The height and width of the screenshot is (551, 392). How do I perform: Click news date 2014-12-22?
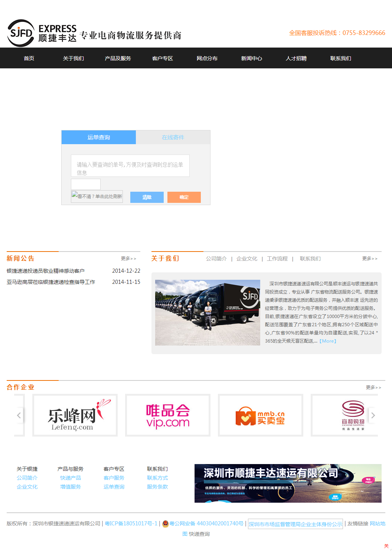pyautogui.click(x=126, y=271)
